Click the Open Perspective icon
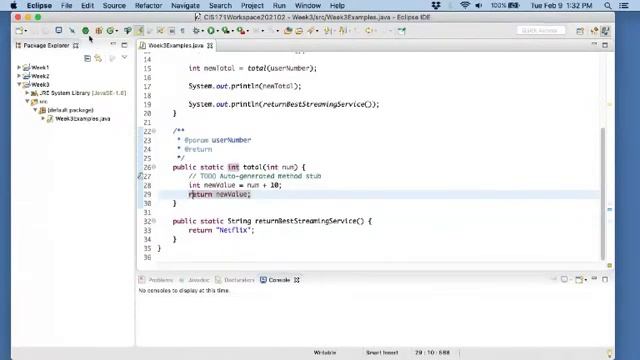Viewport: 640px width, 360px height. pyautogui.click(x=580, y=31)
